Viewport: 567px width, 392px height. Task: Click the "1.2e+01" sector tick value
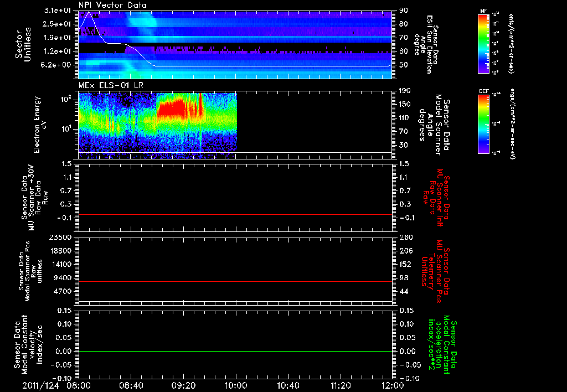(x=58, y=51)
